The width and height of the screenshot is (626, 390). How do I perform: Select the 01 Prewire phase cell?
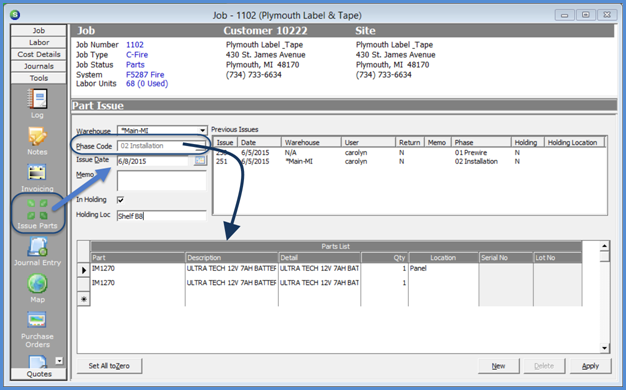pyautogui.click(x=471, y=152)
